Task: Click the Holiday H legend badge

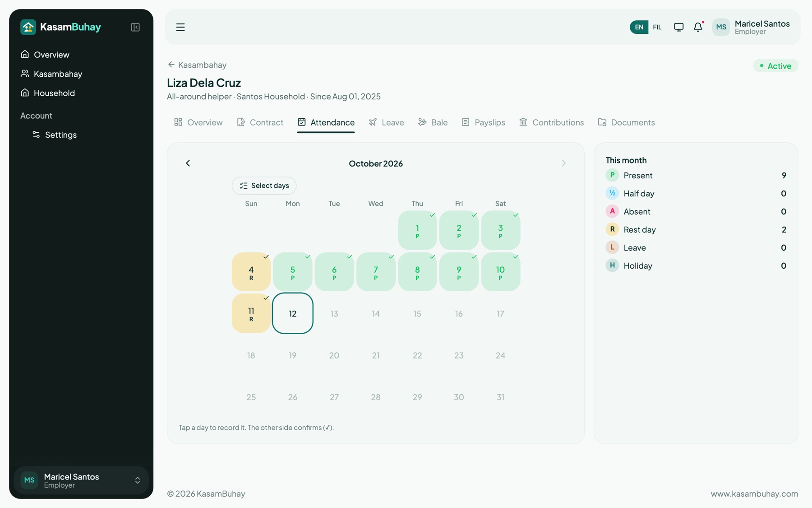Action: (612, 266)
